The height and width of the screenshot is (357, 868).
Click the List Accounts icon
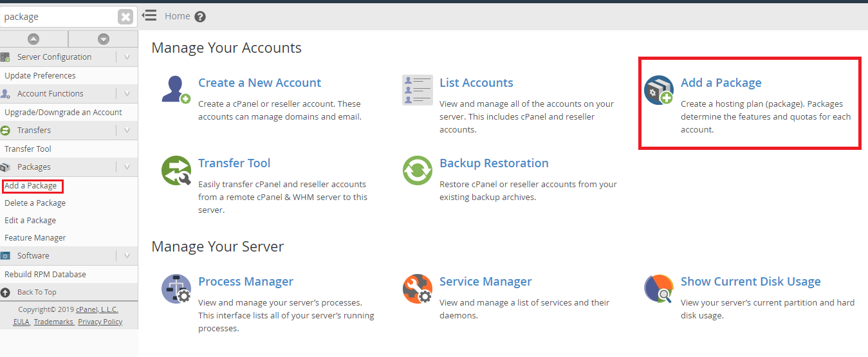[x=417, y=89]
